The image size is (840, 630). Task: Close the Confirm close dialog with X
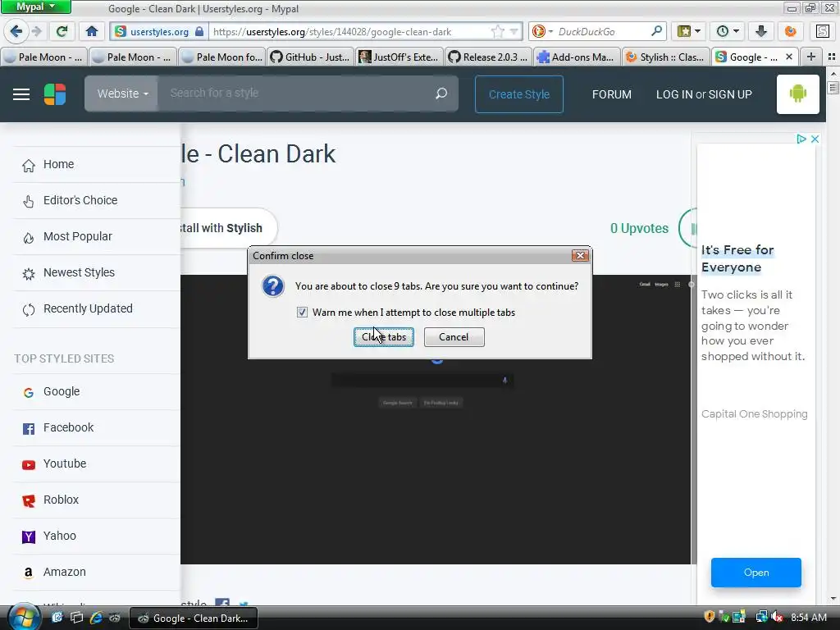[x=580, y=256]
